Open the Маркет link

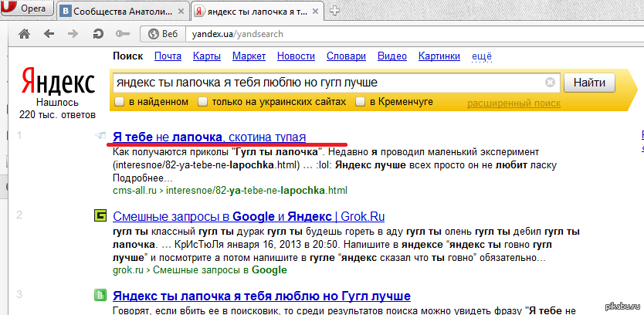tap(249, 56)
